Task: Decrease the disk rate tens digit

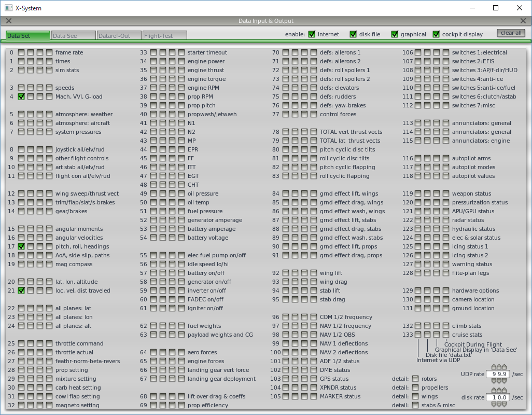Action: [x=494, y=404]
